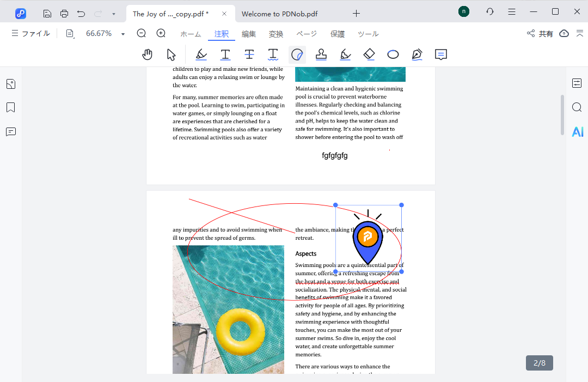Expand the save options arrow
This screenshot has height=382, width=588.
(x=113, y=13)
